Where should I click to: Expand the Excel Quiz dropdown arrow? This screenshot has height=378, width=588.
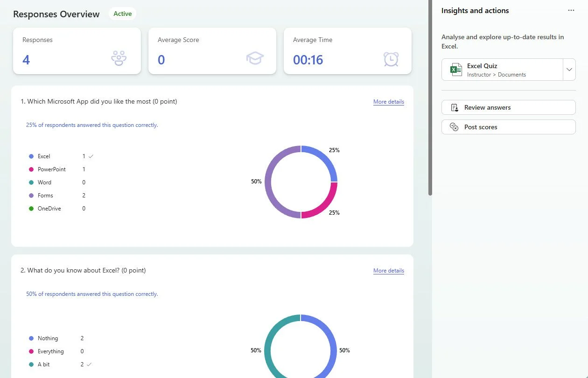(569, 70)
